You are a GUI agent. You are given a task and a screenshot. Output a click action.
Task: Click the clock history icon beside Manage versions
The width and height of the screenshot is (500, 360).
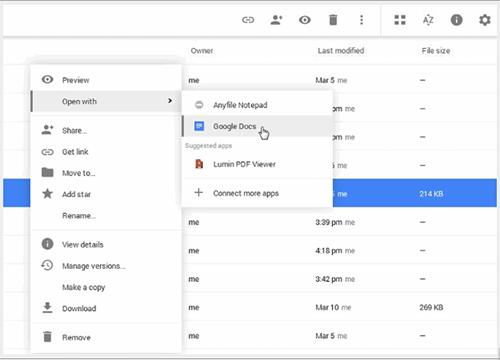[x=47, y=265]
